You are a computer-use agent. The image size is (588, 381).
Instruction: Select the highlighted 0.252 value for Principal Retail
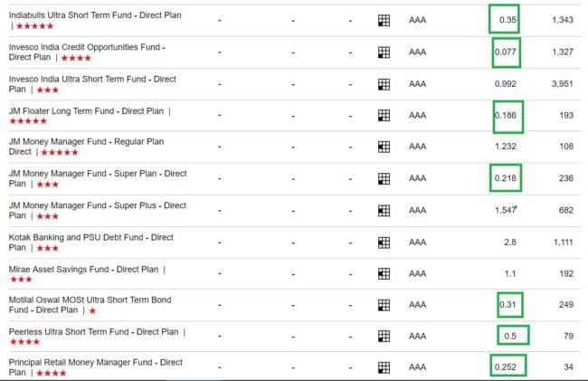[508, 366]
